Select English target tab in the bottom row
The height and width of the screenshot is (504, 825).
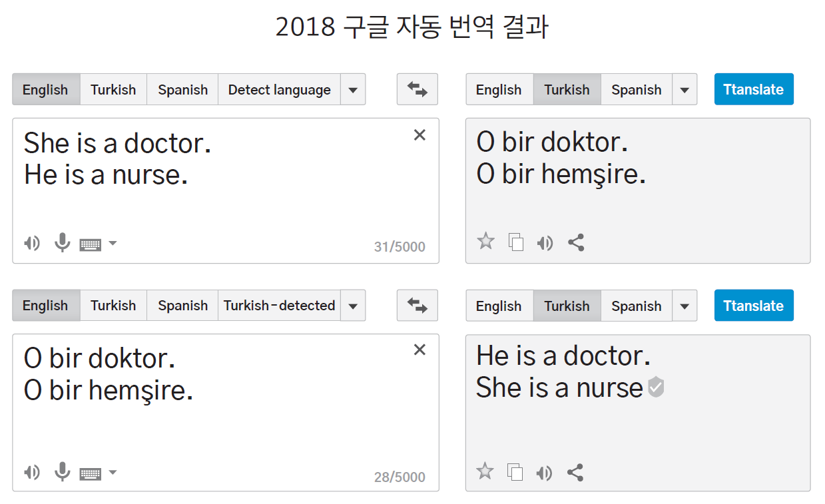(499, 306)
